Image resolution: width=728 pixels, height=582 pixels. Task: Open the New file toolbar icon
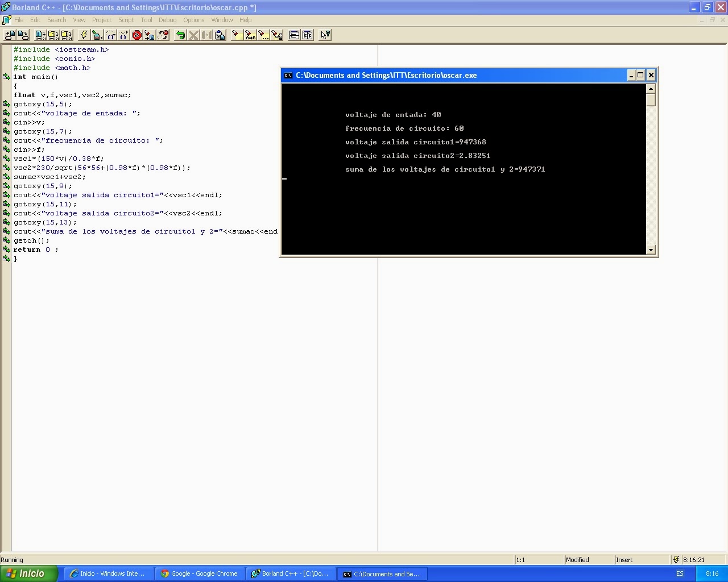point(10,35)
